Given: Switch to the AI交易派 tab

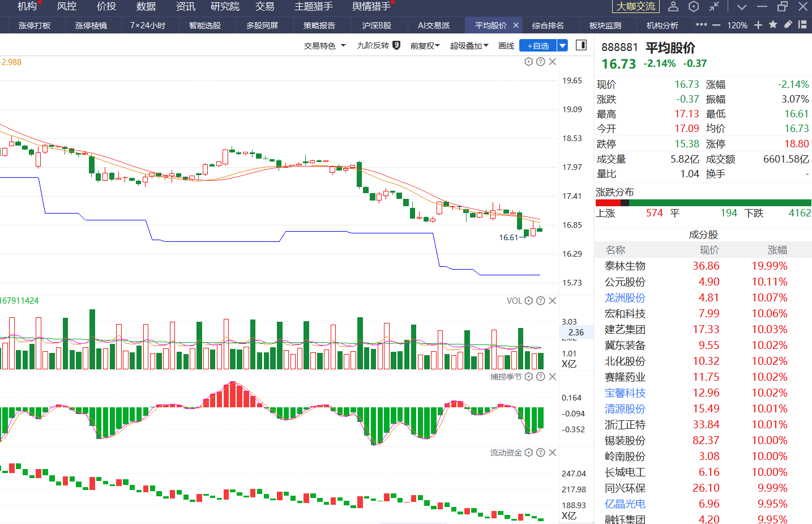Looking at the screenshot, I should coord(434,25).
